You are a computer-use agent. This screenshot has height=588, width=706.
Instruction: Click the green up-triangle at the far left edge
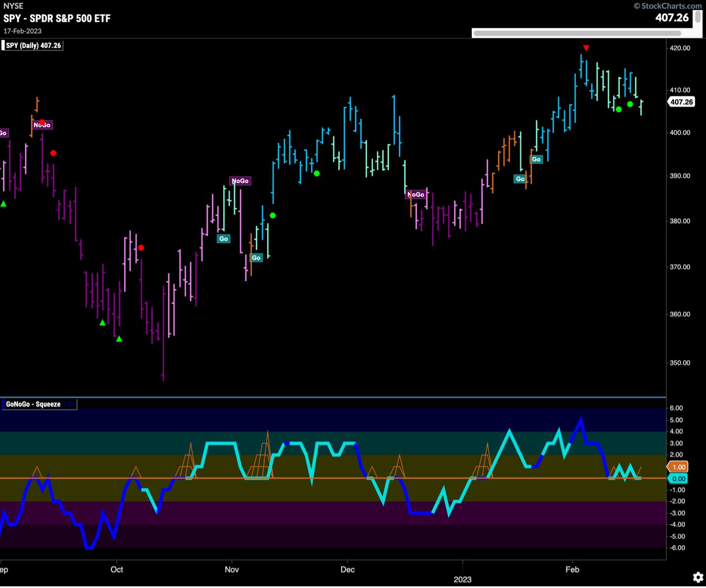tap(3, 203)
